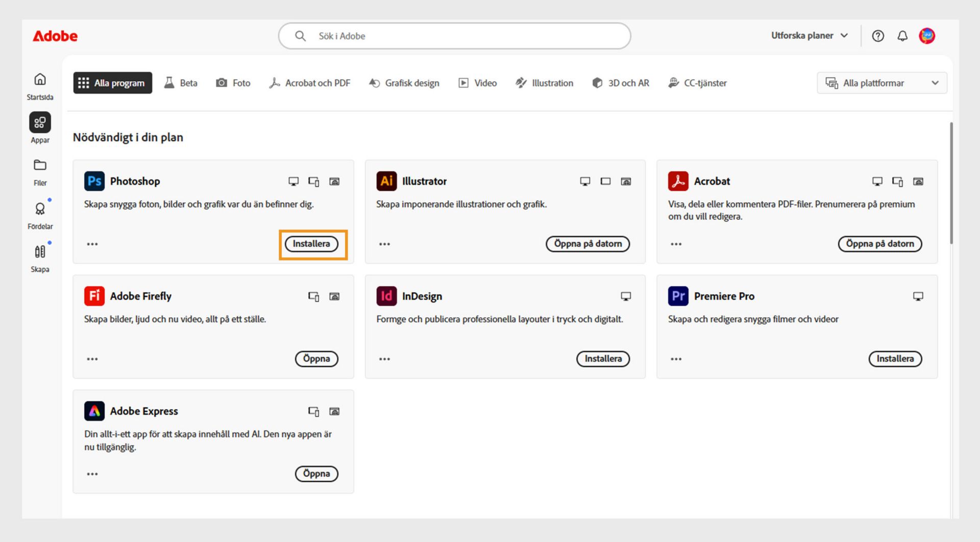Click the Adobe Express app icon
This screenshot has height=542, width=980.
(94, 411)
